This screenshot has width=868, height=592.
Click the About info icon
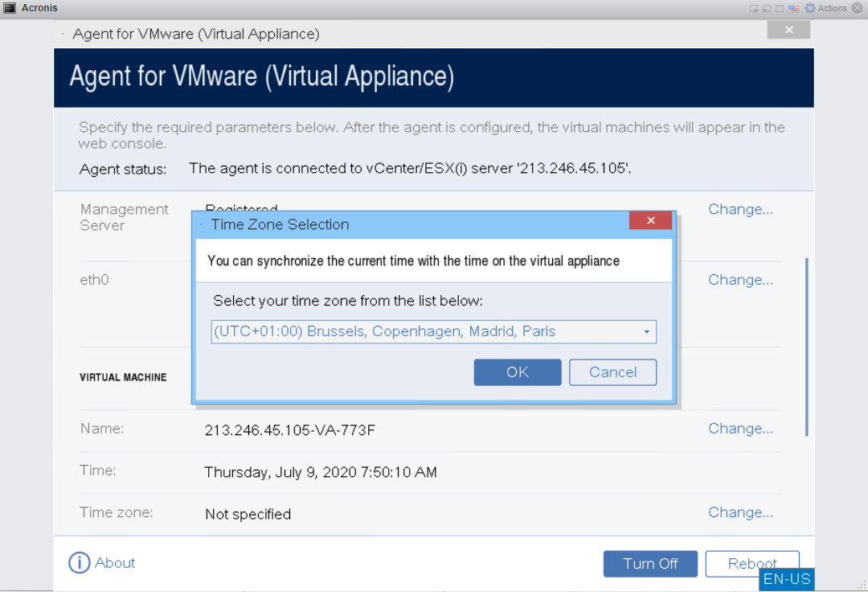(x=79, y=563)
